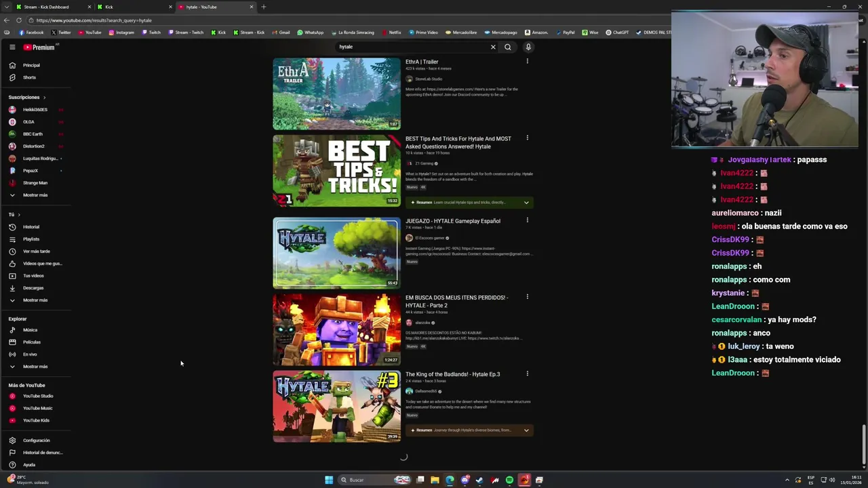Open the El Escoces gamer channel link
The image size is (868, 488).
[x=430, y=238]
